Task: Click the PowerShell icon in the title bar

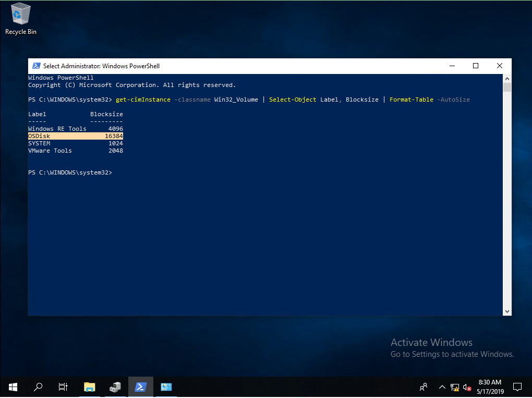Action: (37, 66)
